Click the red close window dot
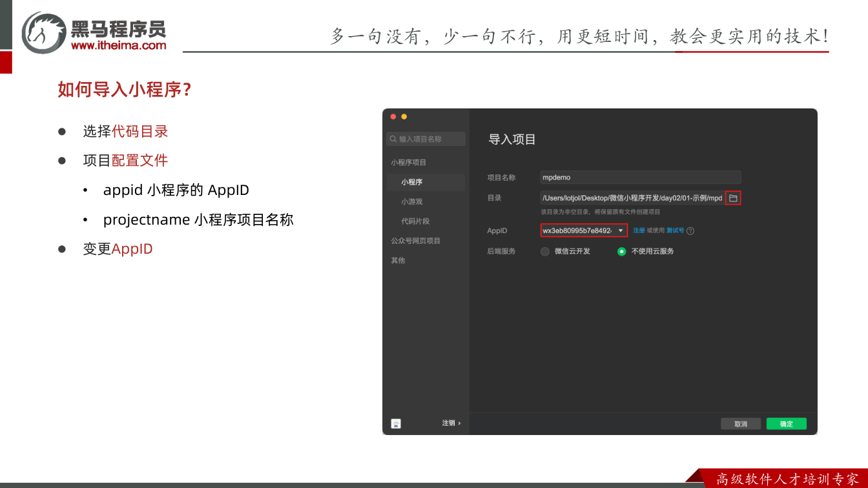The image size is (868, 488). tap(393, 117)
